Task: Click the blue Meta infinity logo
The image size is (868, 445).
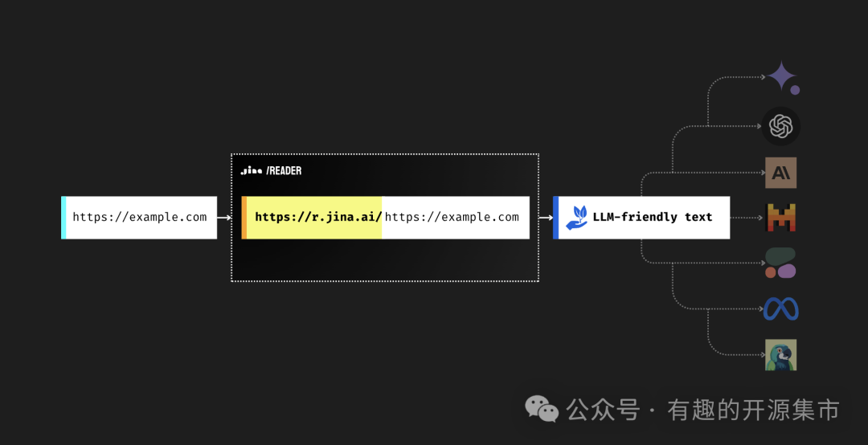Action: coord(780,308)
